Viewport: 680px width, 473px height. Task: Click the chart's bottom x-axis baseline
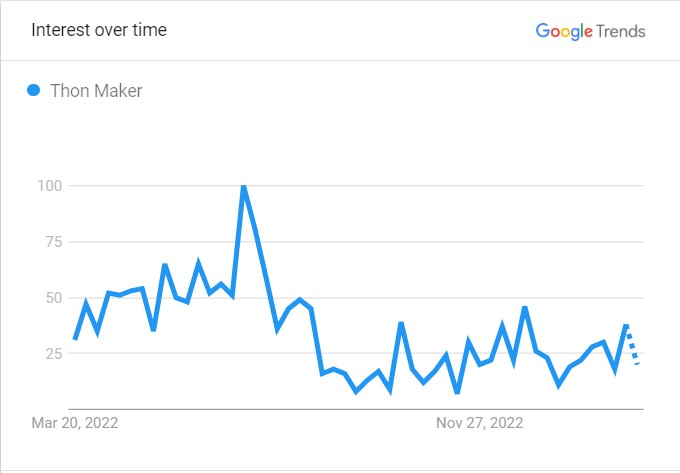356,409
